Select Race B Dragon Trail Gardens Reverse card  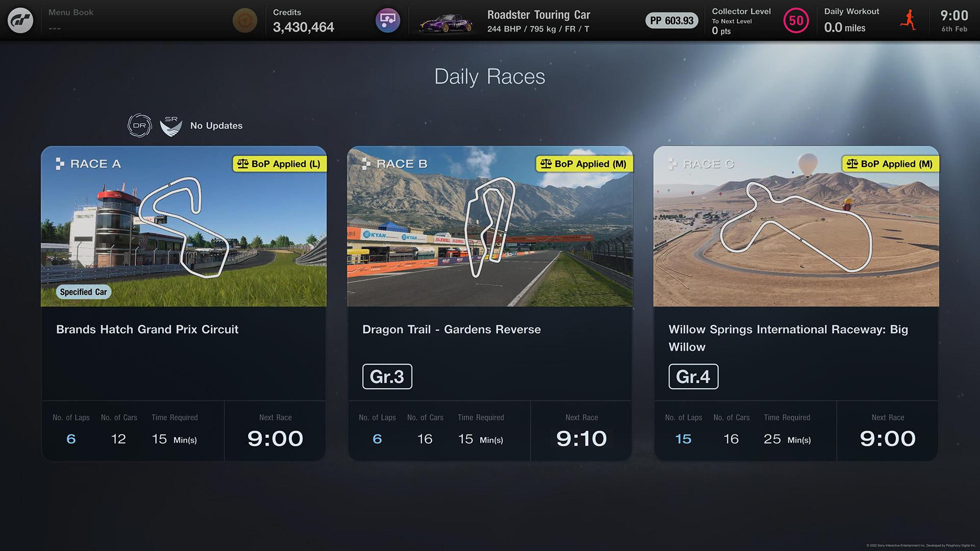489,303
